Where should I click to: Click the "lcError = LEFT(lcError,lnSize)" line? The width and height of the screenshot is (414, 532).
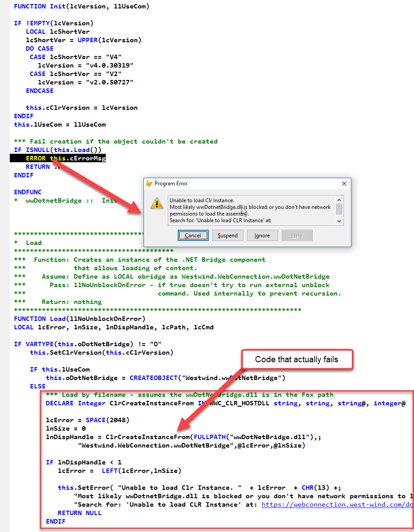119,471
